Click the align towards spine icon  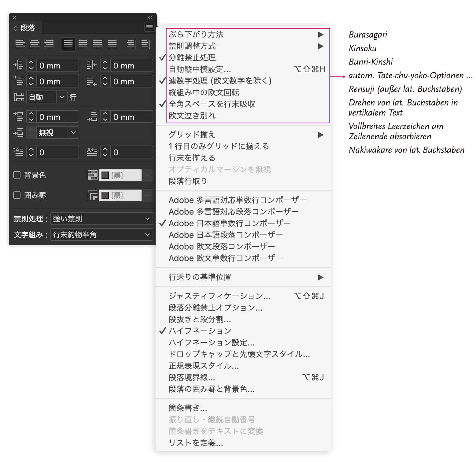click(131, 44)
